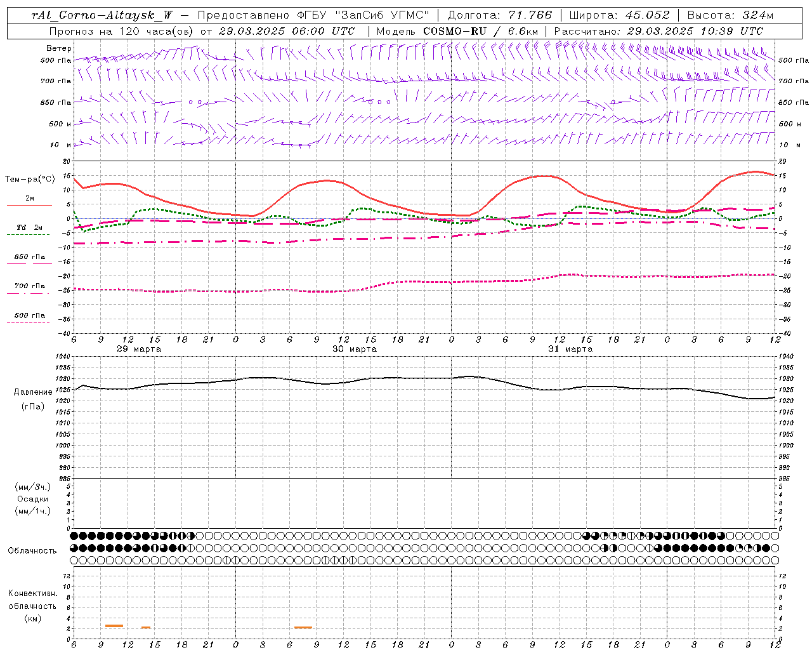Click the (мм/1ч.) precipitation unit label
The width and height of the screenshot is (812, 650).
33,511
